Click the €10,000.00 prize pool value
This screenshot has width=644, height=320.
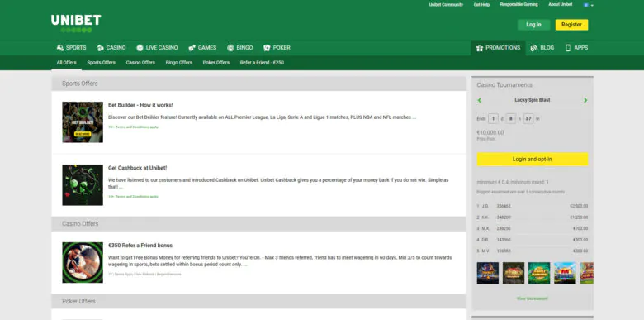click(x=490, y=132)
